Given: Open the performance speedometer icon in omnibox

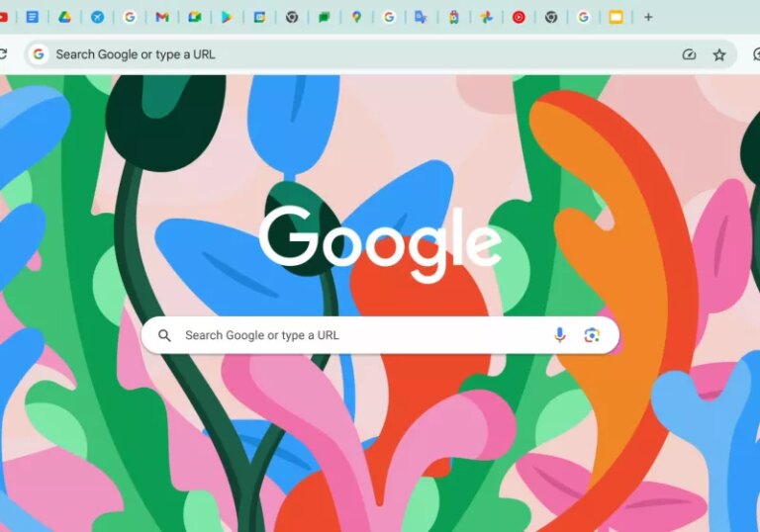Looking at the screenshot, I should coord(689,54).
